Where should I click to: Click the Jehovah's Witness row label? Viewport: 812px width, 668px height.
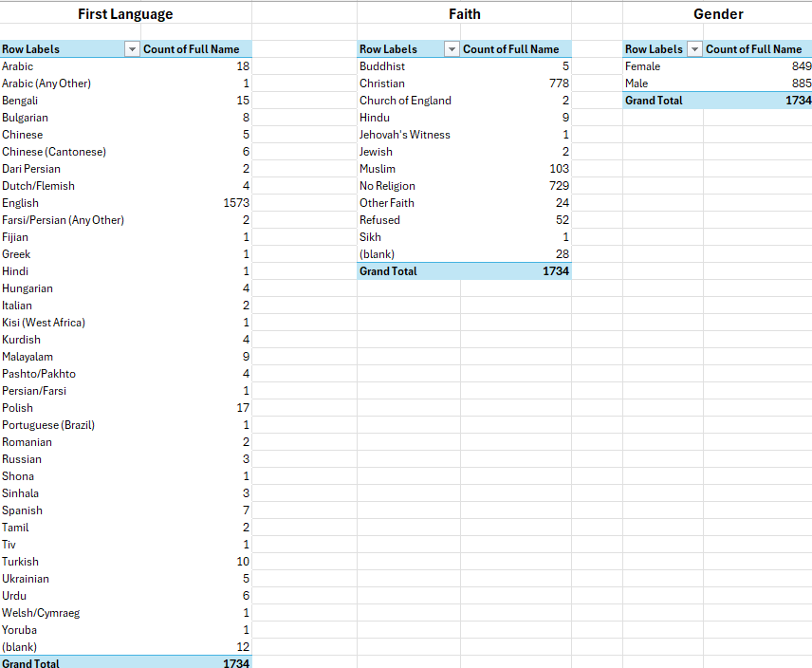(x=404, y=135)
